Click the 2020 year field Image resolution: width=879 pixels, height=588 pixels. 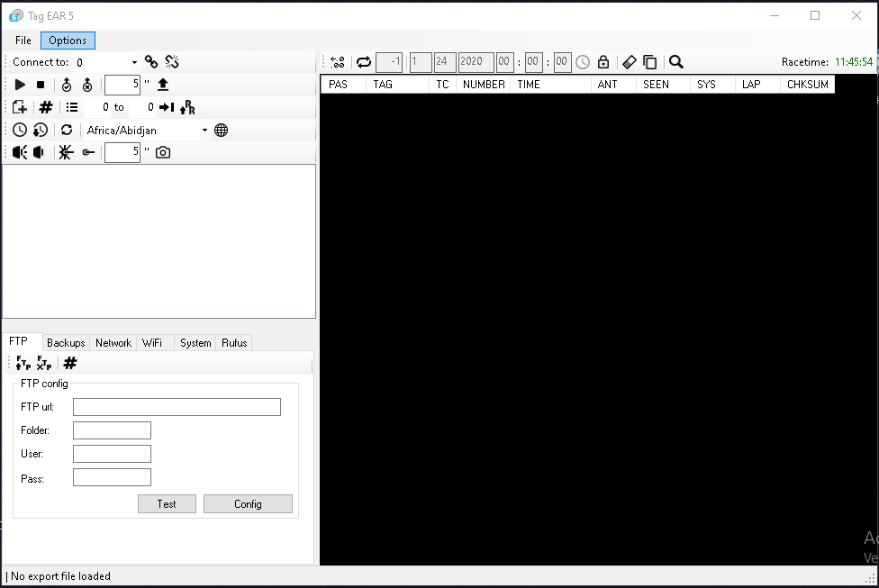tap(476, 62)
